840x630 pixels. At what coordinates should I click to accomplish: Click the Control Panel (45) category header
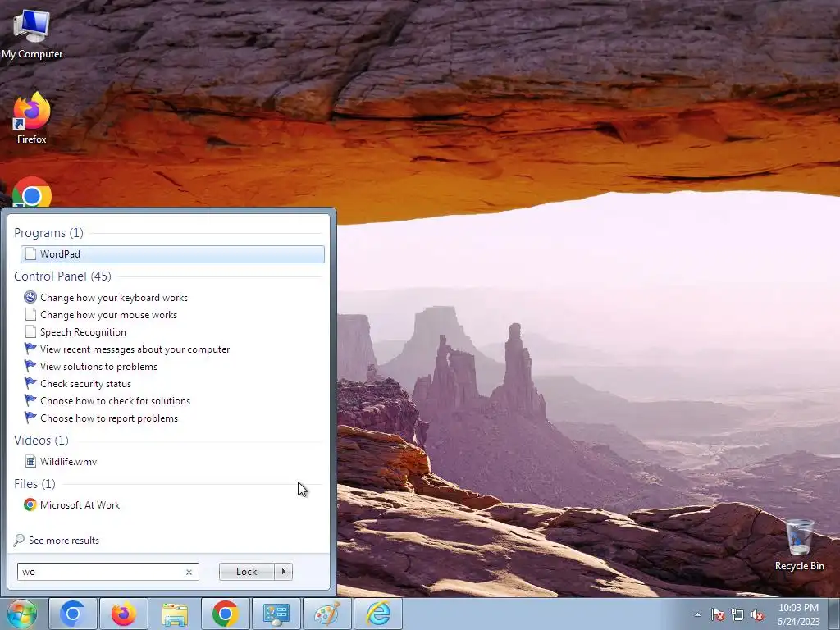click(x=62, y=276)
